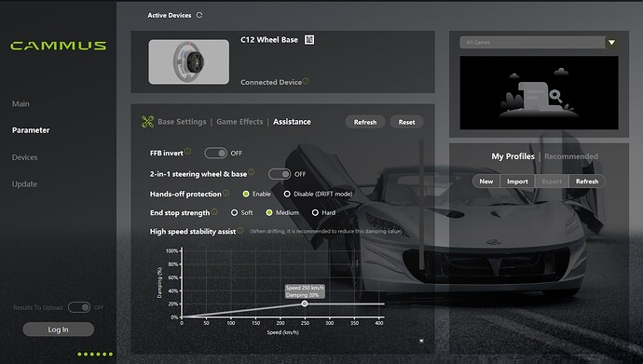The width and height of the screenshot is (643, 364).
Task: Set End stop strength to Hard
Action: pos(315,213)
